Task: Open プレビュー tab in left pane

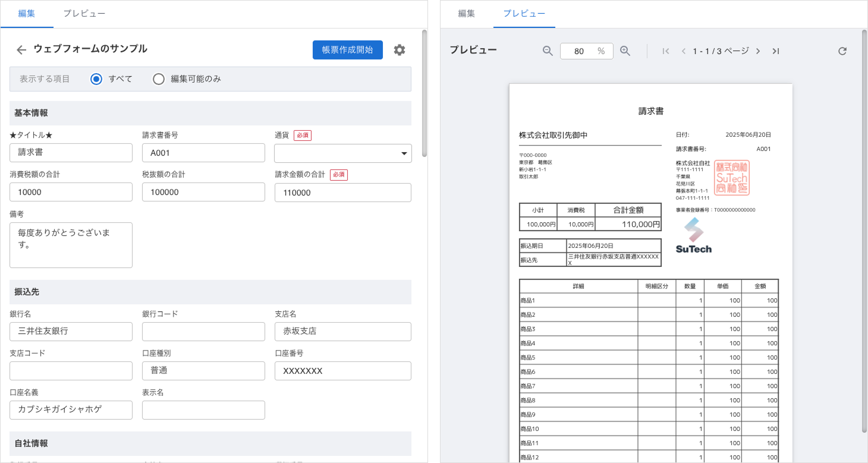Action: 84,14
